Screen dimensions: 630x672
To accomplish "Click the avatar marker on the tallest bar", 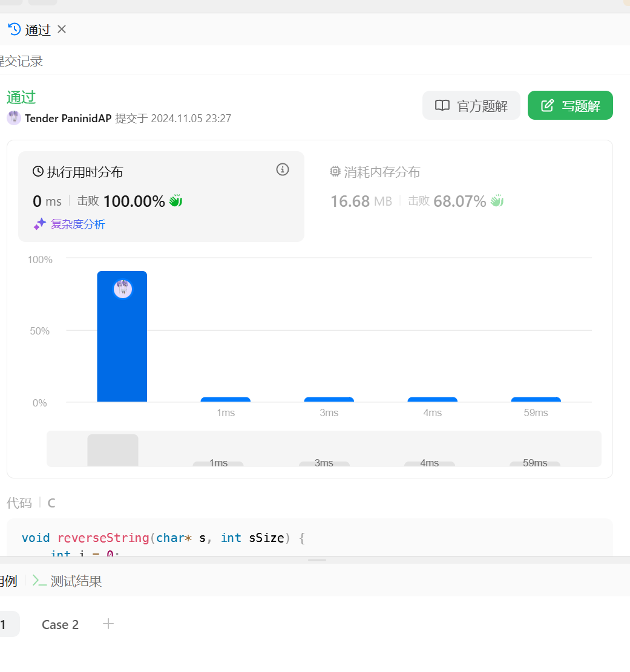I will tap(122, 289).
